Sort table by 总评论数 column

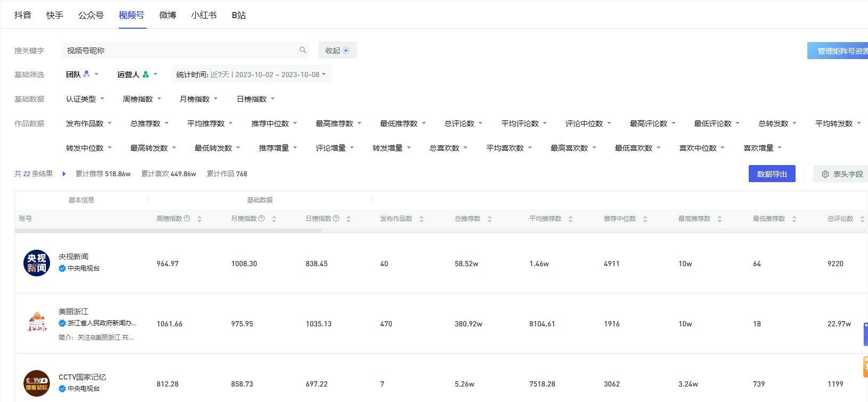pyautogui.click(x=862, y=219)
